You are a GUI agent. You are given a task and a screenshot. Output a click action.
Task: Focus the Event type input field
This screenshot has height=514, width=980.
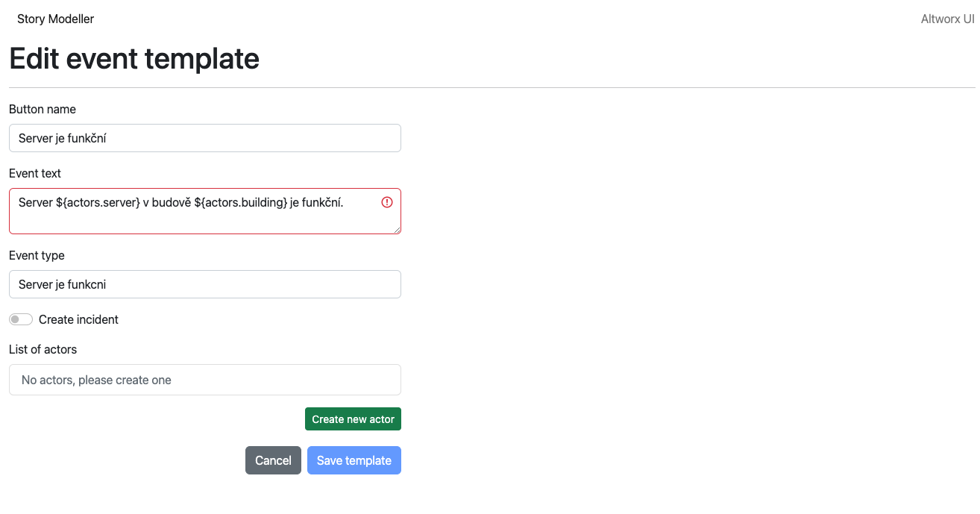[x=205, y=284]
